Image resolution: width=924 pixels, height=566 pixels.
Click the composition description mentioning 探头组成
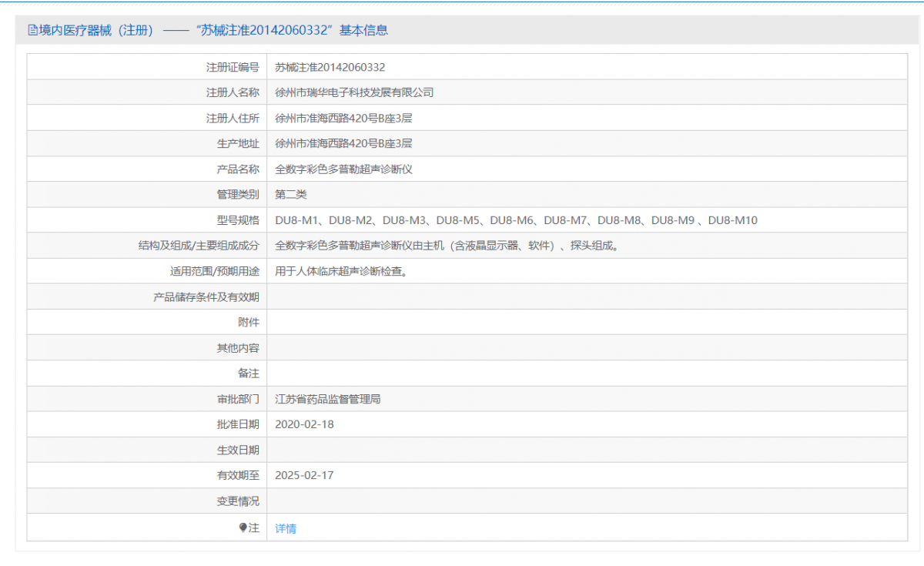[447, 246]
